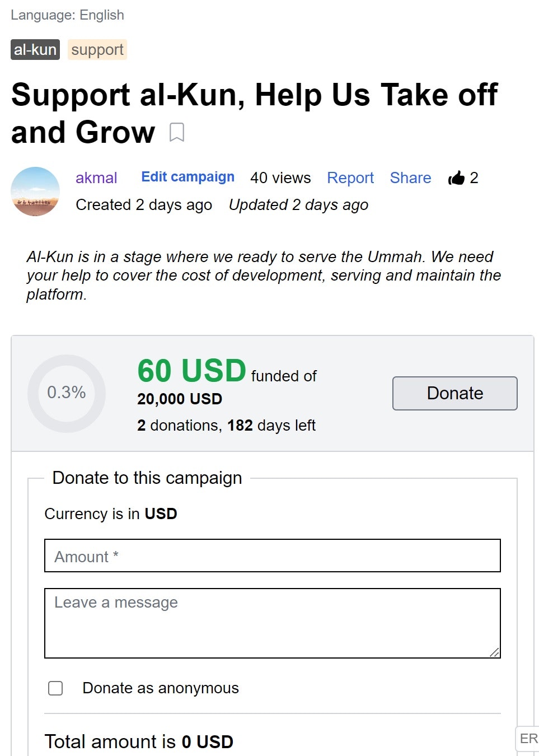The width and height of the screenshot is (539, 756).
Task: Click the 2 donations count text
Action: coord(178,426)
